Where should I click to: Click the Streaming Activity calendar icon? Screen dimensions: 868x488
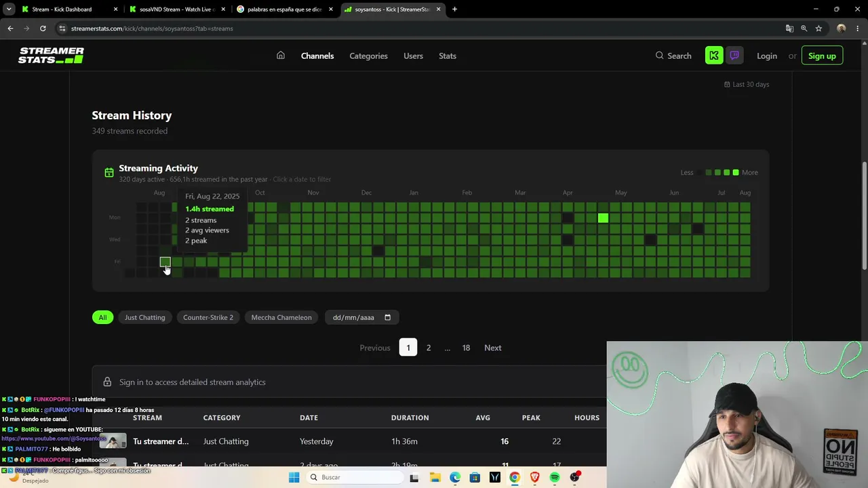coord(108,173)
